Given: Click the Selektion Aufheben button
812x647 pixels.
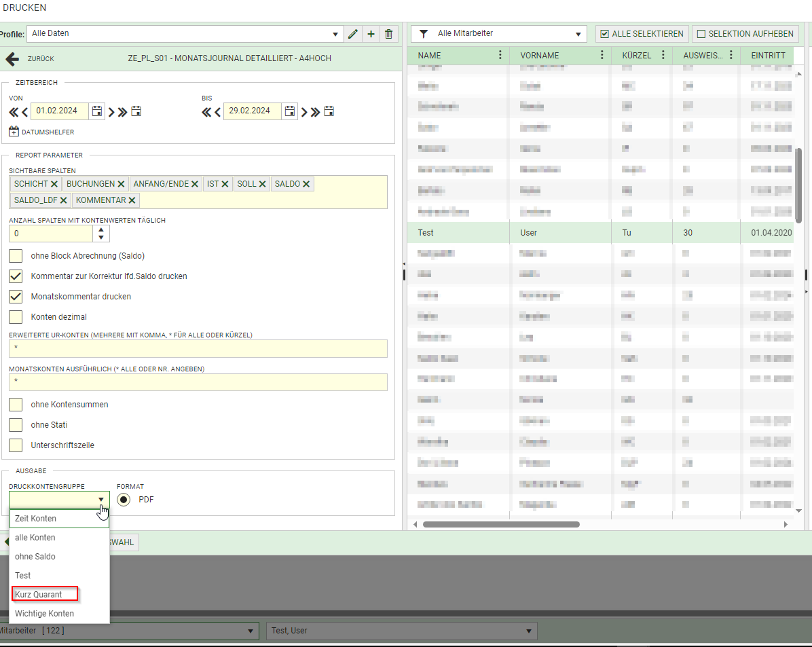Looking at the screenshot, I should click(x=745, y=34).
